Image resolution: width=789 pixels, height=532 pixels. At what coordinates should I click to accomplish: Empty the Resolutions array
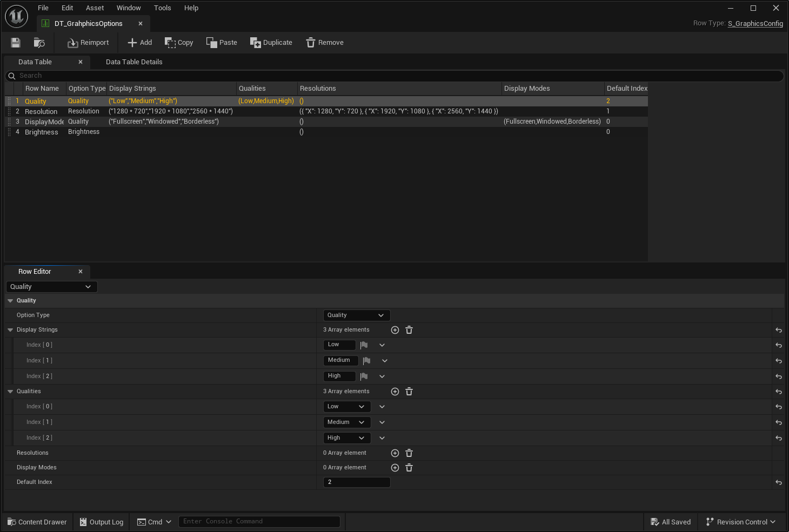[x=409, y=453]
